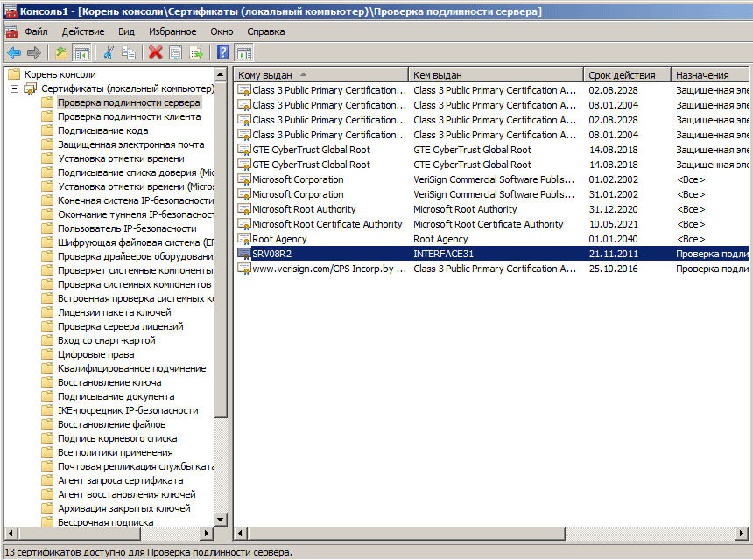This screenshot has height=560, width=753.
Task: Open Help with the question mark icon
Action: (223, 52)
